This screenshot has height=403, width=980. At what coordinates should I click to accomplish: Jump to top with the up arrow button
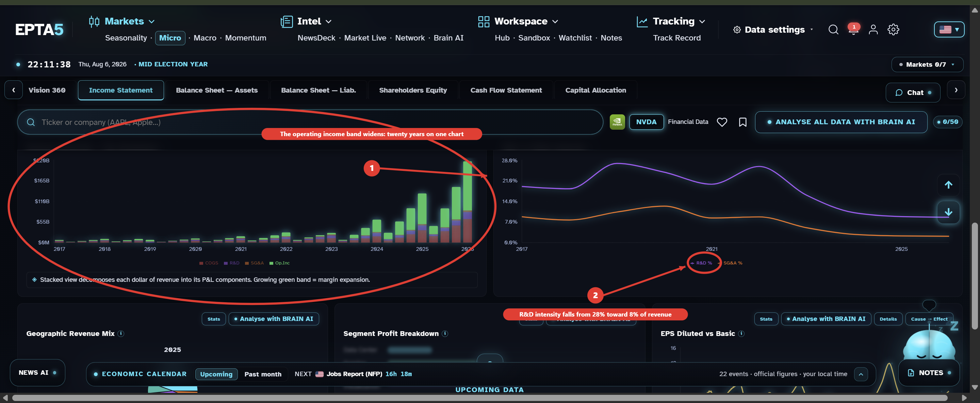point(948,185)
